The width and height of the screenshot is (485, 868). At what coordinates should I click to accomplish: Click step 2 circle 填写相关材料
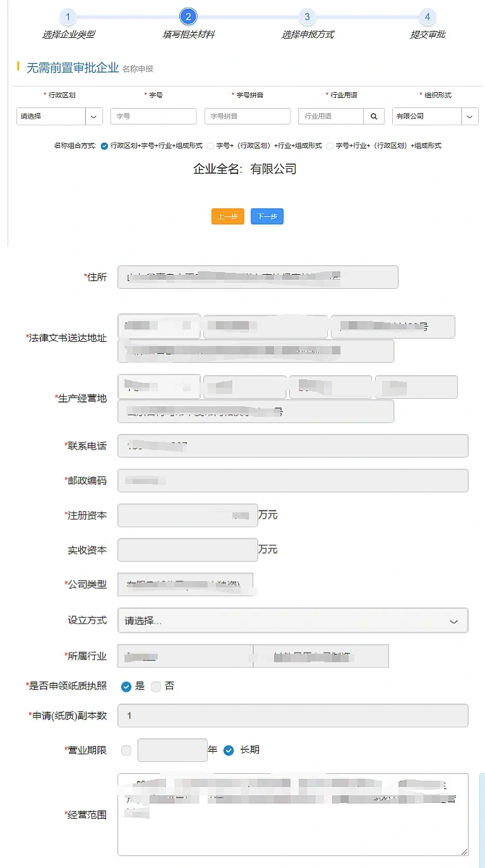tap(188, 17)
